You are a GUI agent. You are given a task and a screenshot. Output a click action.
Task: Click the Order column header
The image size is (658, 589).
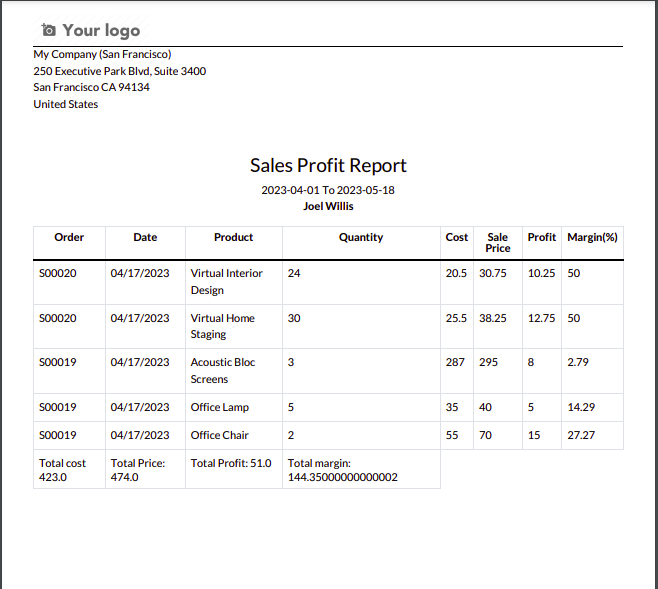click(x=69, y=237)
